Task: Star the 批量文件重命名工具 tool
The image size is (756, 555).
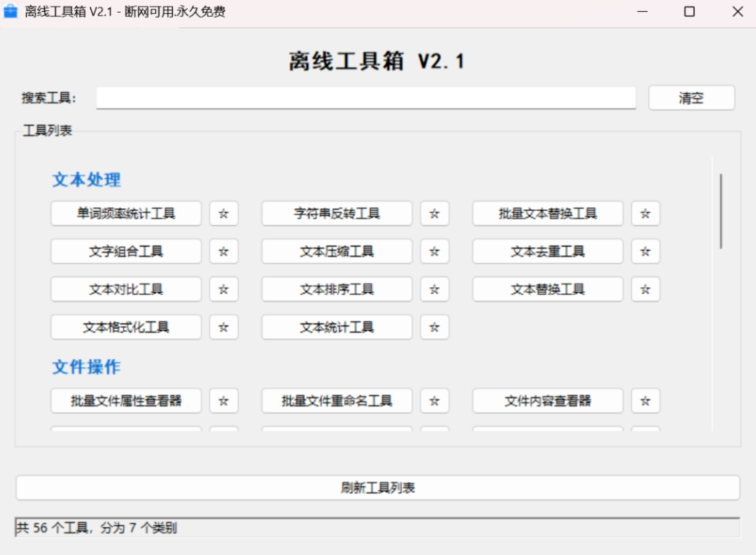Action: point(434,401)
